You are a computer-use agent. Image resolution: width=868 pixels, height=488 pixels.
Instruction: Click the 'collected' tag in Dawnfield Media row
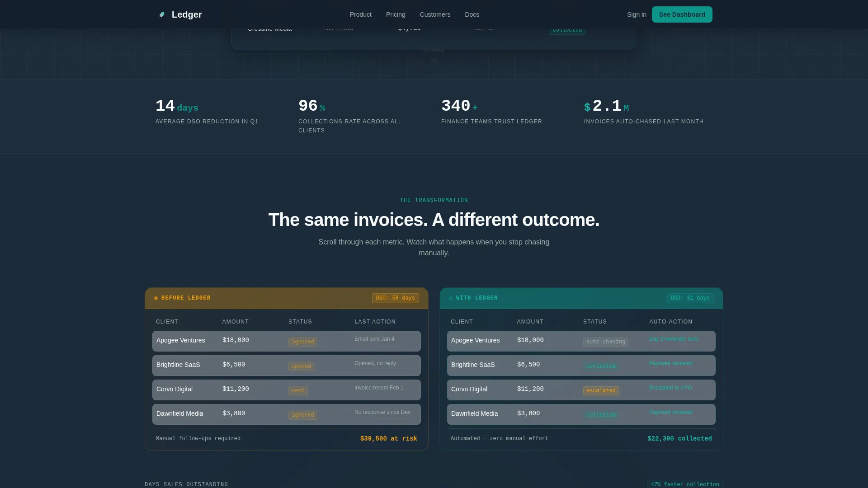tap(601, 415)
